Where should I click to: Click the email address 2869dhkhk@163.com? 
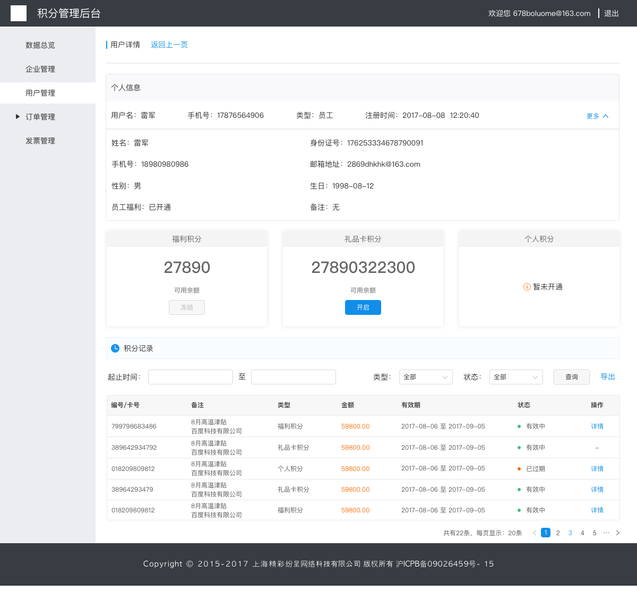(384, 165)
